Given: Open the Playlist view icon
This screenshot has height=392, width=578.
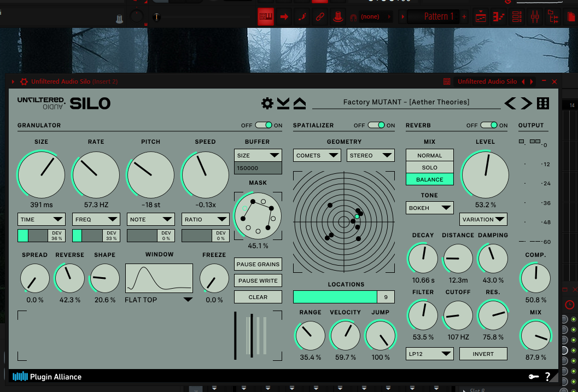Looking at the screenshot, I should pos(481,16).
